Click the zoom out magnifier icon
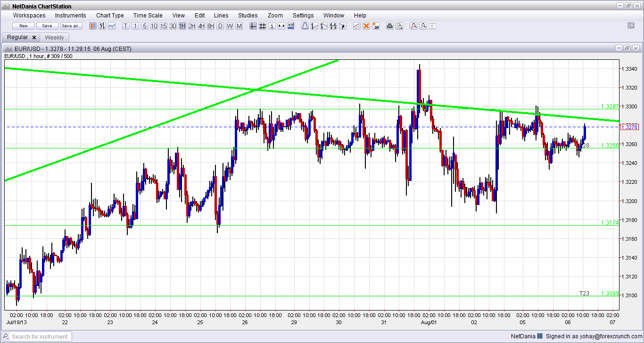 coord(423,26)
